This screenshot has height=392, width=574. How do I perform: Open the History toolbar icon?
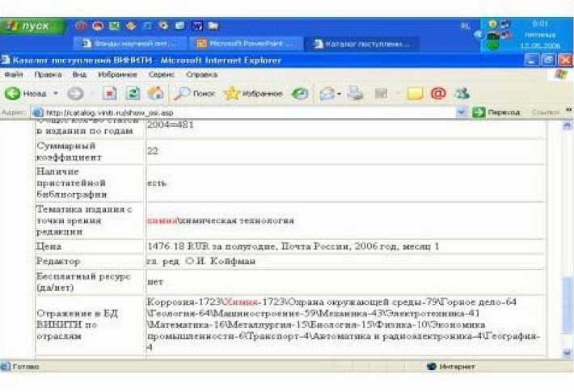point(300,94)
